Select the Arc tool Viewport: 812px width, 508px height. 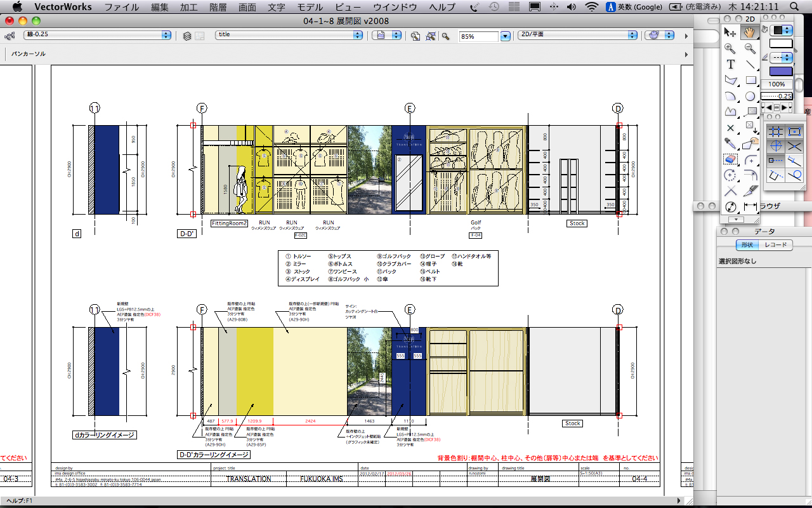coord(731,97)
